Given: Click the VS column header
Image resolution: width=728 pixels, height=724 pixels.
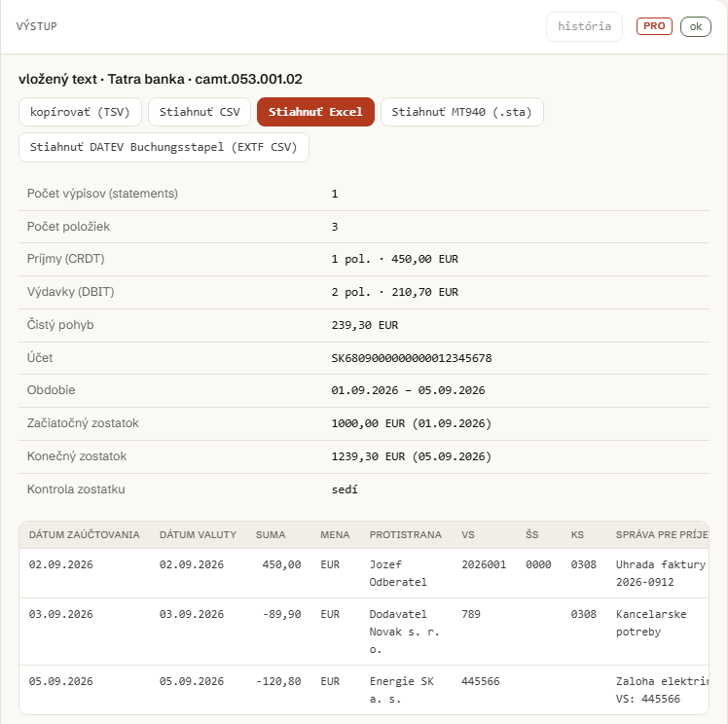Looking at the screenshot, I should point(468,534).
